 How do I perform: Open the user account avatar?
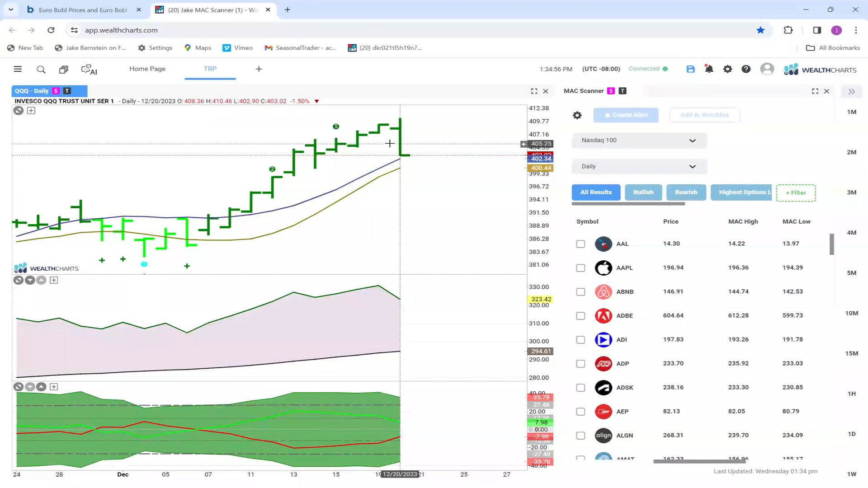(767, 69)
